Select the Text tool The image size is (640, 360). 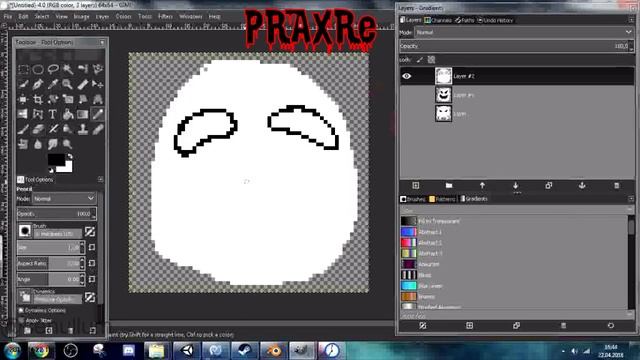pyautogui.click(x=53, y=114)
